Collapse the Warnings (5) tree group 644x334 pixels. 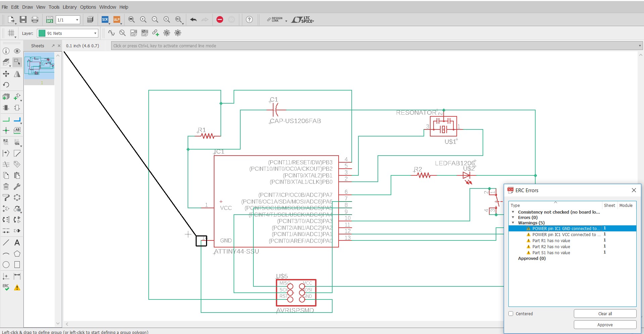pyautogui.click(x=513, y=223)
